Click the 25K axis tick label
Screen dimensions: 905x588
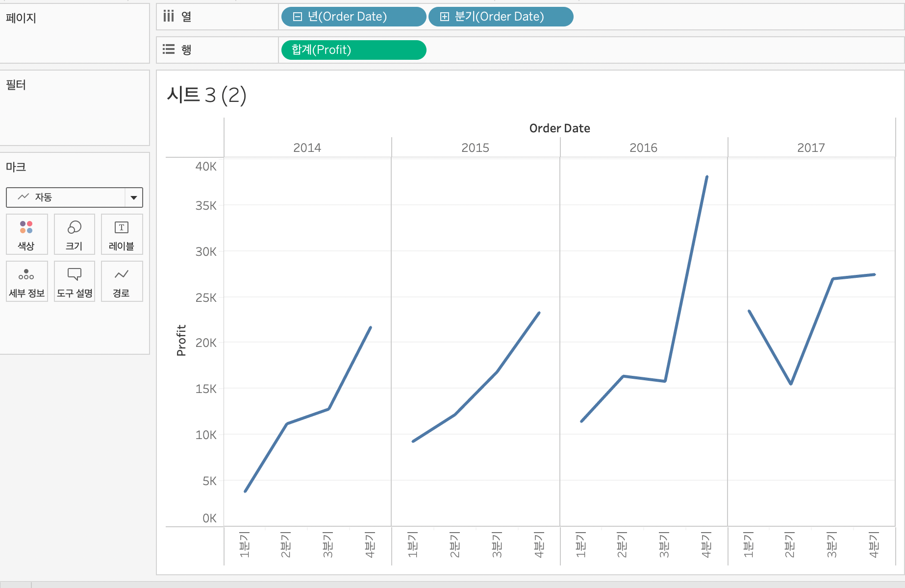[x=206, y=297]
